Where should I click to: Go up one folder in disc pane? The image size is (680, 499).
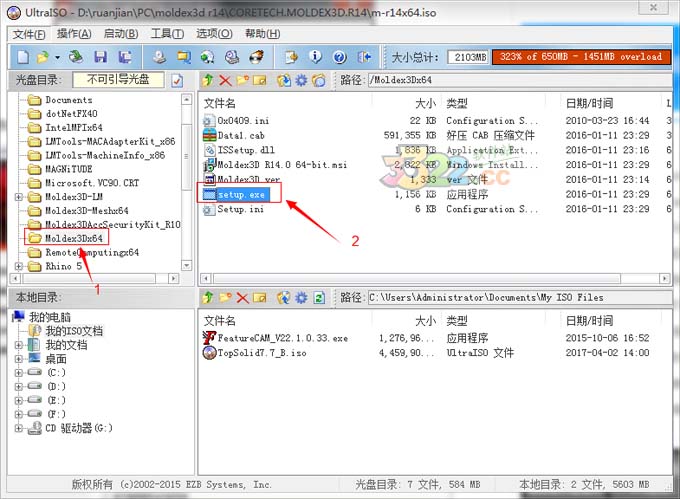tap(208, 80)
